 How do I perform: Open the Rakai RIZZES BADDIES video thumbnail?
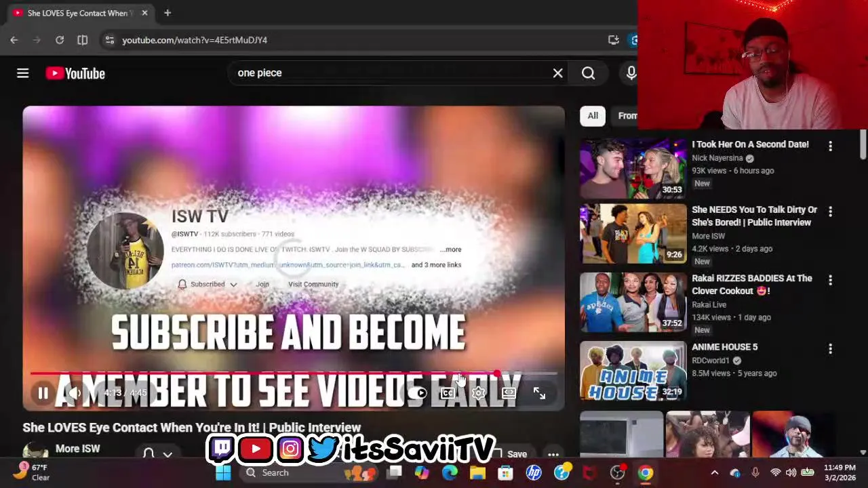633,302
